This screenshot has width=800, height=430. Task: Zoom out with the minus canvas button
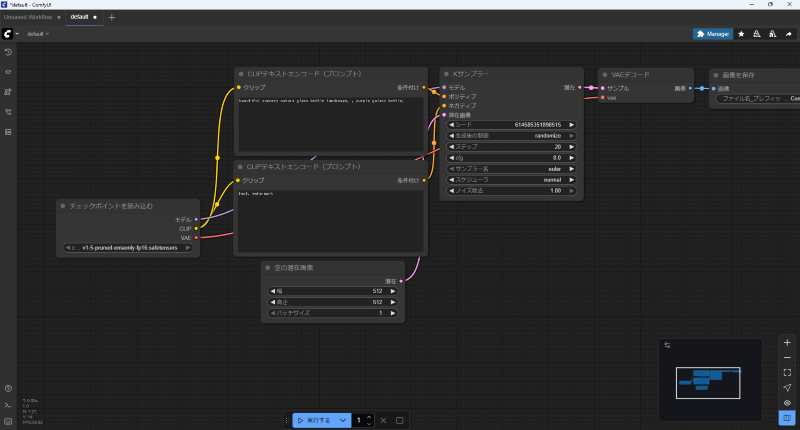pyautogui.click(x=787, y=358)
